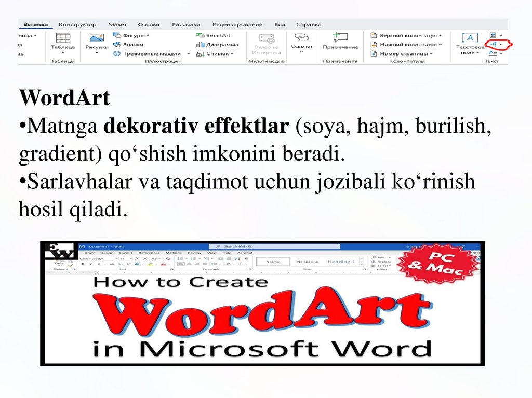Toggle Underline in embedded Word ribbon
The width and height of the screenshot is (532, 398).
pyautogui.click(x=99, y=264)
